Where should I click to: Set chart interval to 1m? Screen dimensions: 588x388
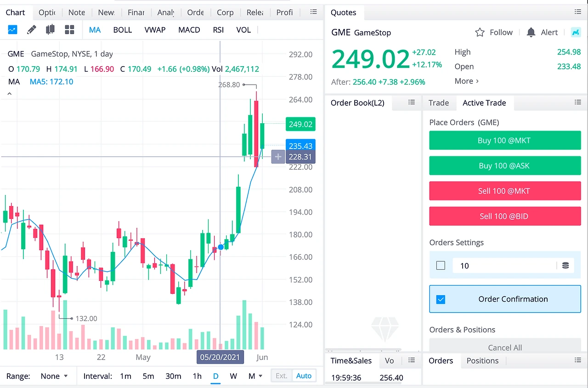125,376
